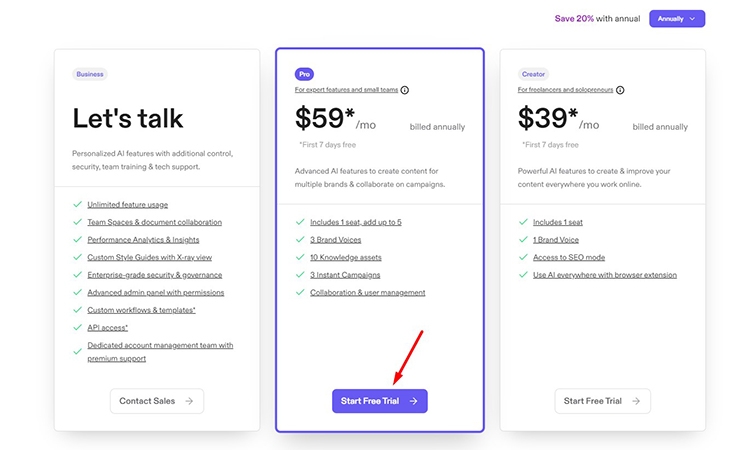This screenshot has height=450, width=750.
Task: Click checkmark icon beside API access
Action: 77,327
